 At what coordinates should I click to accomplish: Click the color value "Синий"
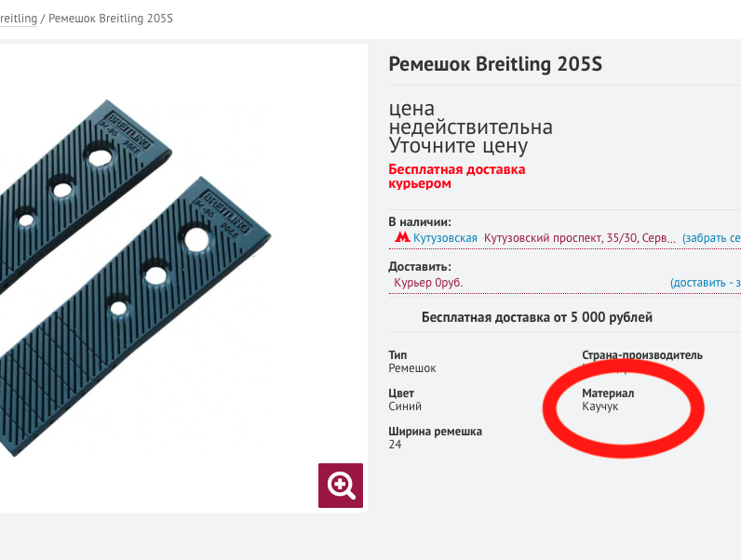(405, 407)
